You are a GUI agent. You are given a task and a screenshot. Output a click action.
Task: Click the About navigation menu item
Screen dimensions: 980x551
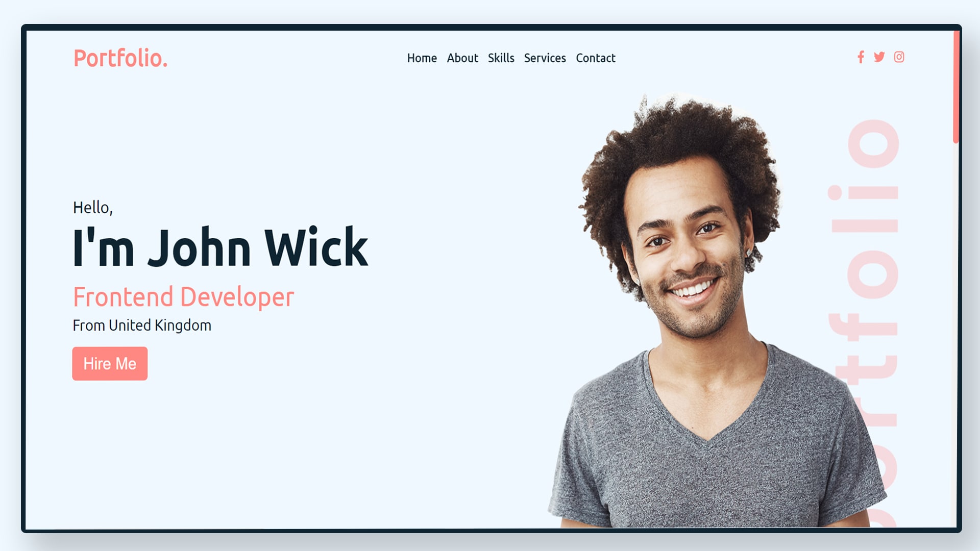click(x=462, y=58)
